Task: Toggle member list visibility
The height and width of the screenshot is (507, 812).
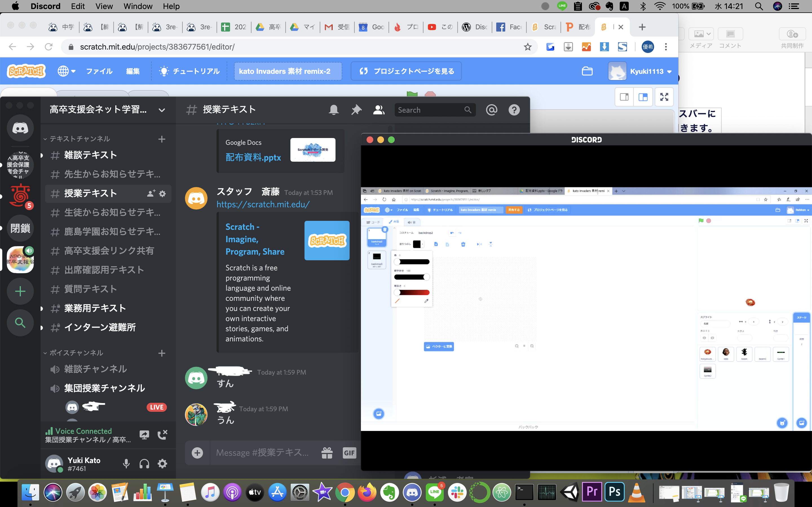Action: [x=378, y=110]
